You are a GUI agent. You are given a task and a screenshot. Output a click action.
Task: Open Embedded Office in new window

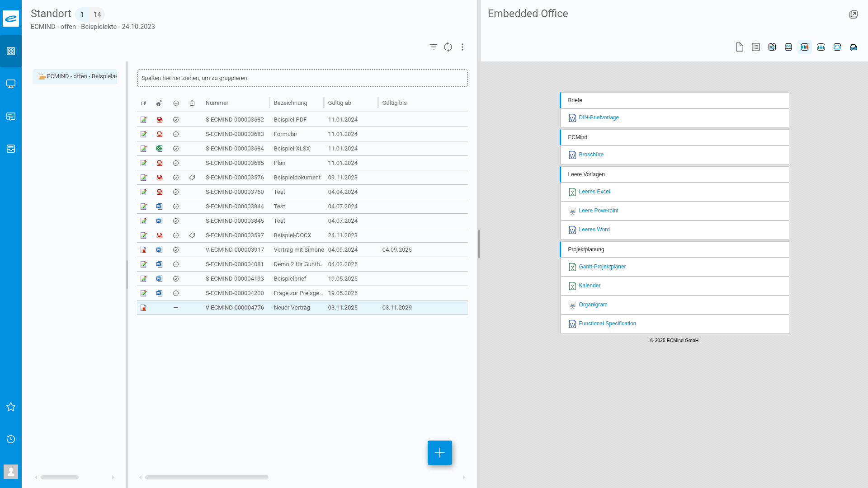(853, 14)
